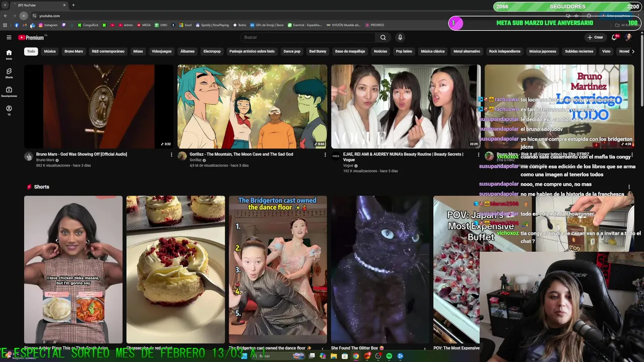Select the R&B contemporáneo chip
Image resolution: width=644 pixels, height=362 pixels.
108,51
